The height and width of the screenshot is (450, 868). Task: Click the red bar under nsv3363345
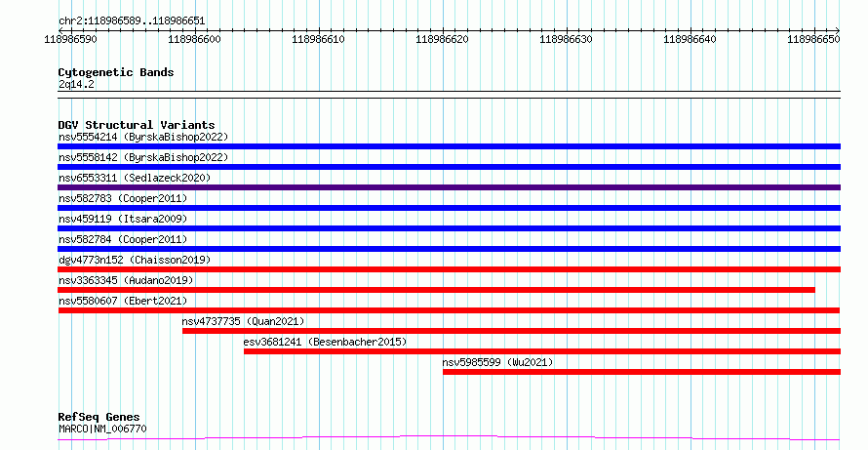(x=436, y=290)
